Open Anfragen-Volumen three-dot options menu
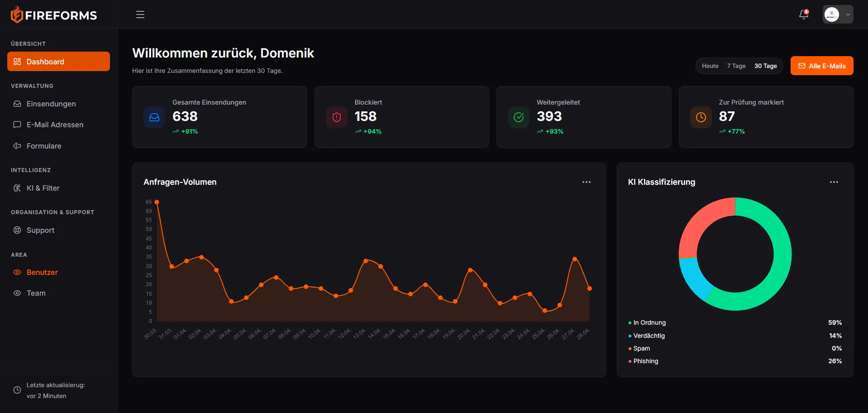868x413 pixels. pyautogui.click(x=587, y=182)
